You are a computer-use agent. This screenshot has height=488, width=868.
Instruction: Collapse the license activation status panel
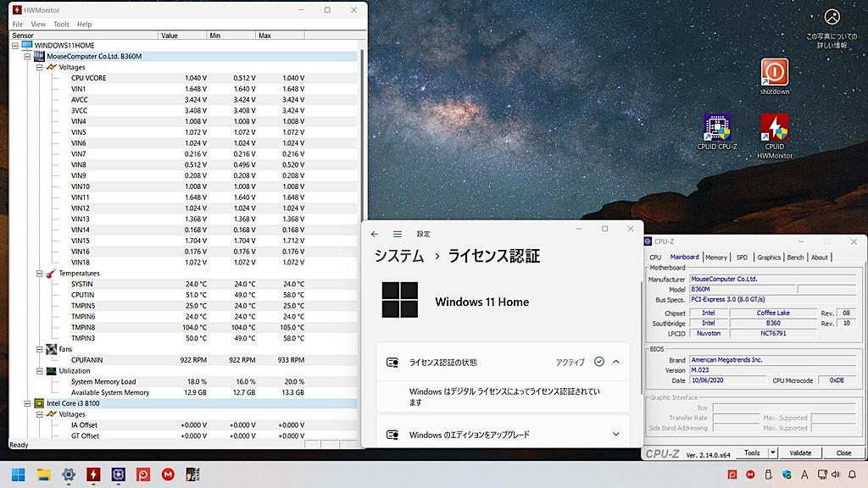pos(616,362)
